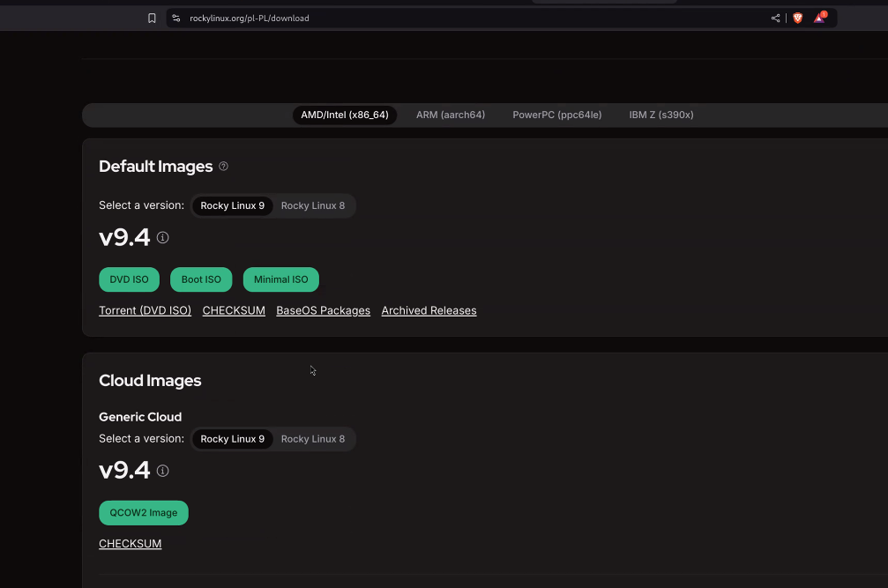Select Rocky Linux 8 under Default Images
The image size is (888, 588).
pos(313,205)
